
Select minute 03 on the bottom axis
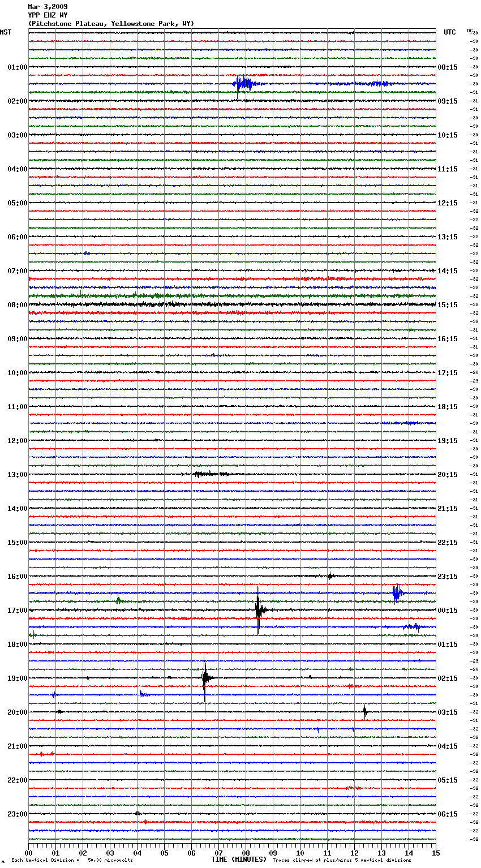[x=110, y=853]
